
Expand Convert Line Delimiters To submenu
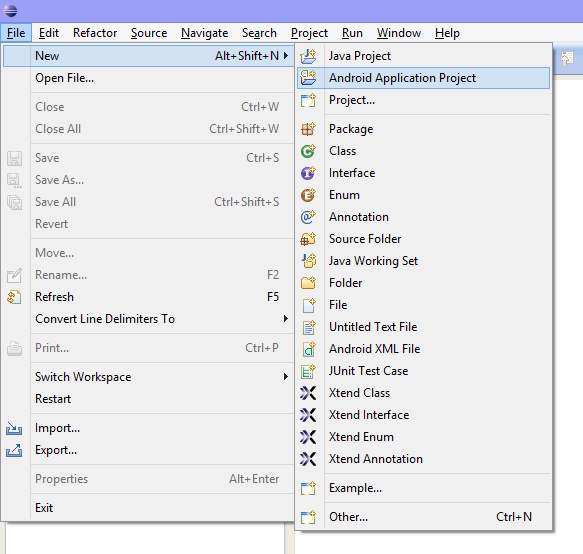286,319
